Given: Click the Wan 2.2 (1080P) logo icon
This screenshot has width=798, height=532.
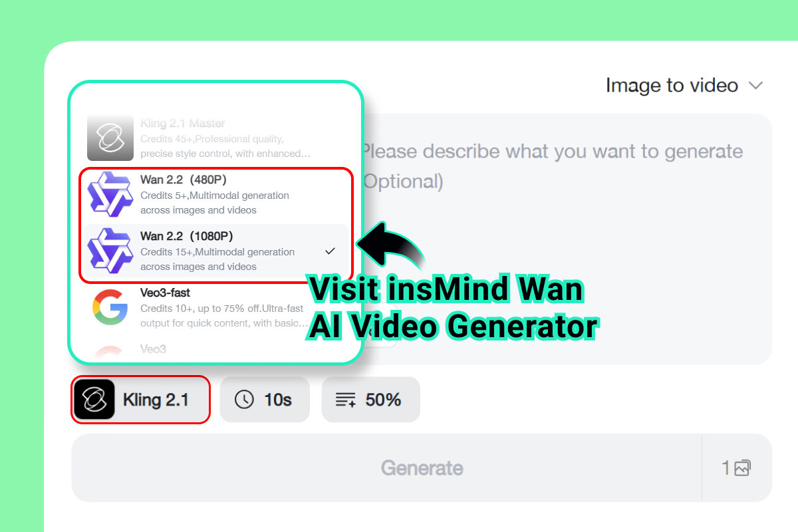Looking at the screenshot, I should (x=110, y=251).
